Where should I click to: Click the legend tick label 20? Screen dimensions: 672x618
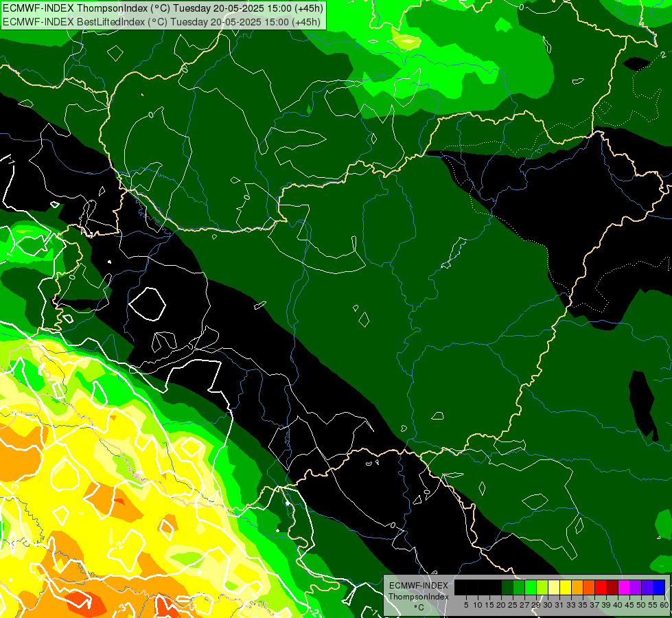(502, 605)
